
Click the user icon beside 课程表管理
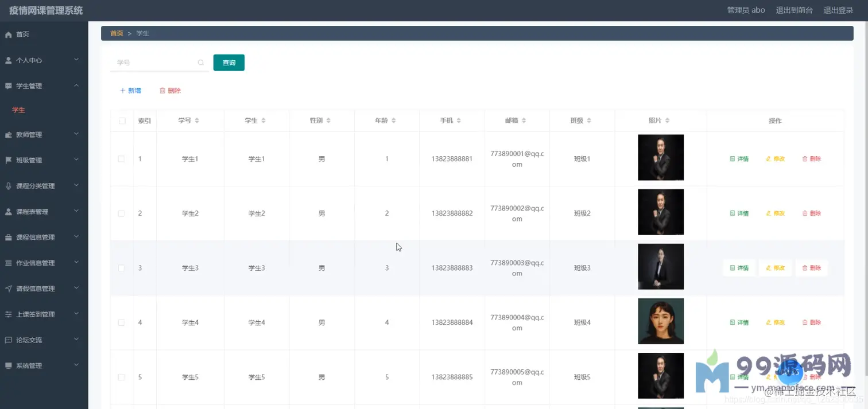8,212
